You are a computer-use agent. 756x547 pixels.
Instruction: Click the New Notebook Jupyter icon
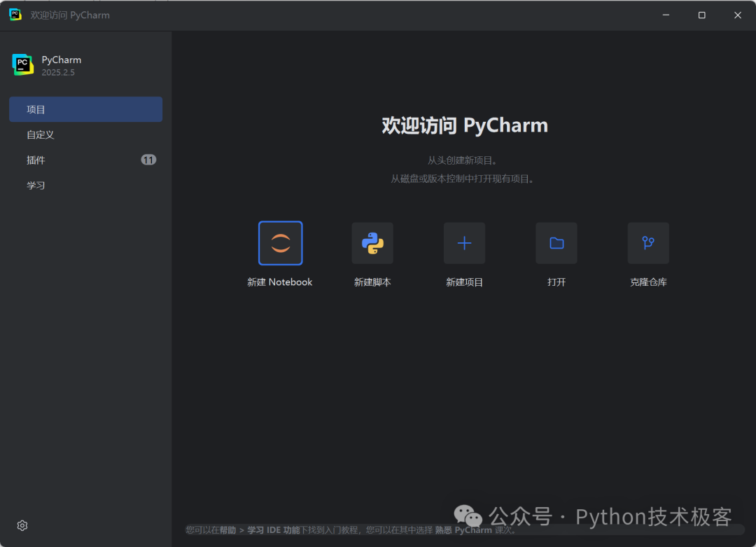coord(280,243)
